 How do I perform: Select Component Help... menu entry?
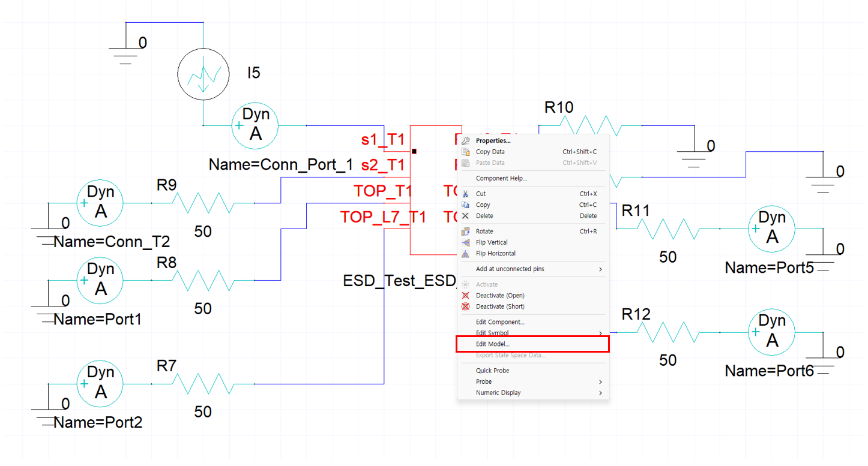tap(501, 178)
